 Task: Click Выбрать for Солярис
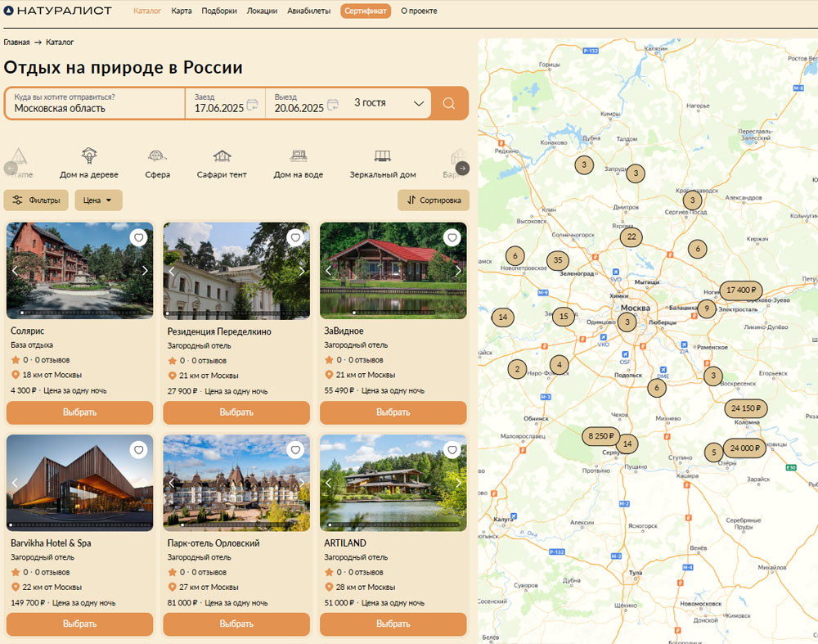(x=80, y=412)
